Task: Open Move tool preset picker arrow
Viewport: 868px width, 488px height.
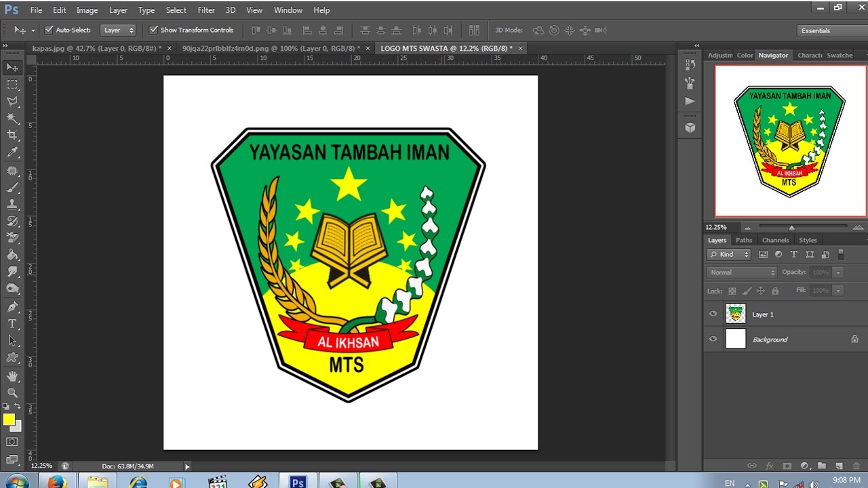Action: tap(33, 30)
